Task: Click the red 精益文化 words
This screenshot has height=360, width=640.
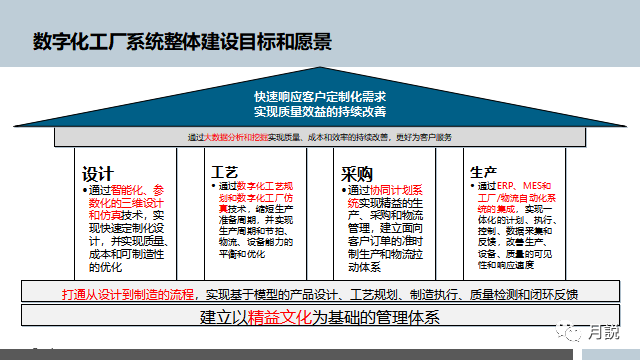Action: coord(280,317)
